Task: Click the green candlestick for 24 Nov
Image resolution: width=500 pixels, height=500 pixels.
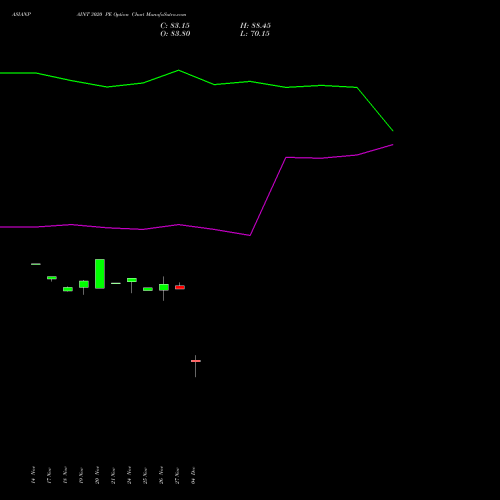Action: tap(132, 280)
